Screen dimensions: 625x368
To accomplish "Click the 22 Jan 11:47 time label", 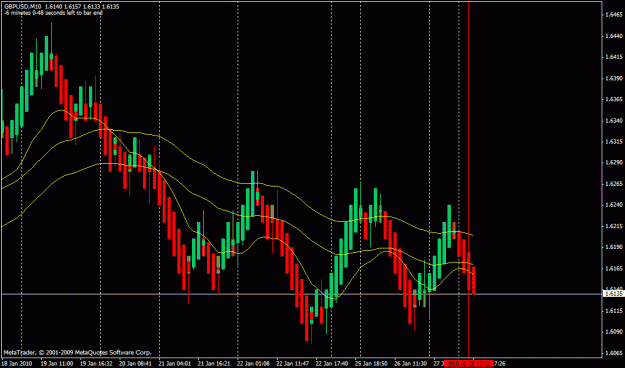I will [293, 364].
